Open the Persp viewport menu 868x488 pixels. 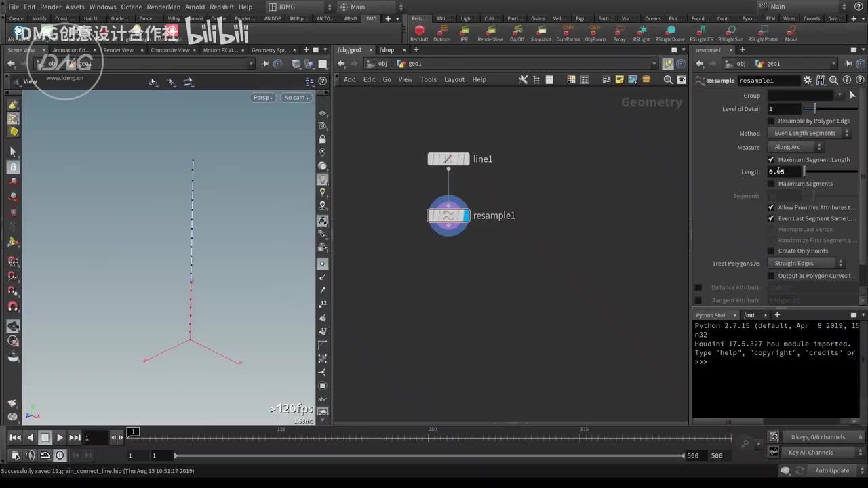pos(263,98)
